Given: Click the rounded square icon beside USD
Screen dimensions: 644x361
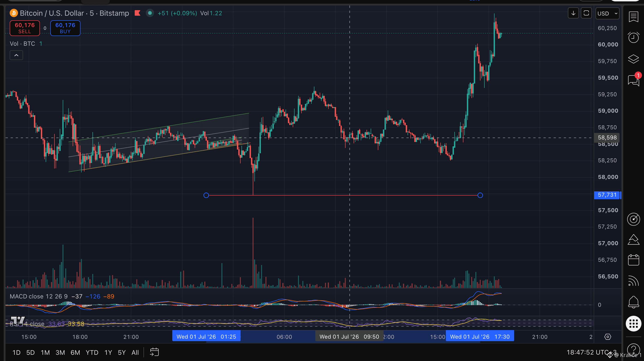Looking at the screenshot, I should coord(586,13).
